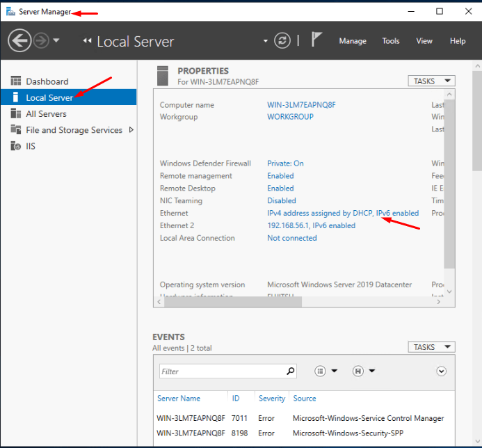The width and height of the screenshot is (482, 448).
Task: Click the WORKGROUP link
Action: [x=290, y=117]
